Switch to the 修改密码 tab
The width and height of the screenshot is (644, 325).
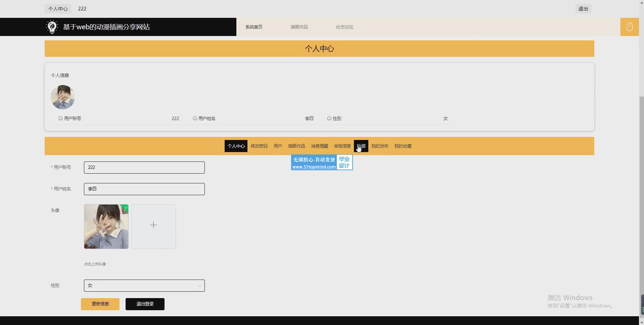(259, 146)
